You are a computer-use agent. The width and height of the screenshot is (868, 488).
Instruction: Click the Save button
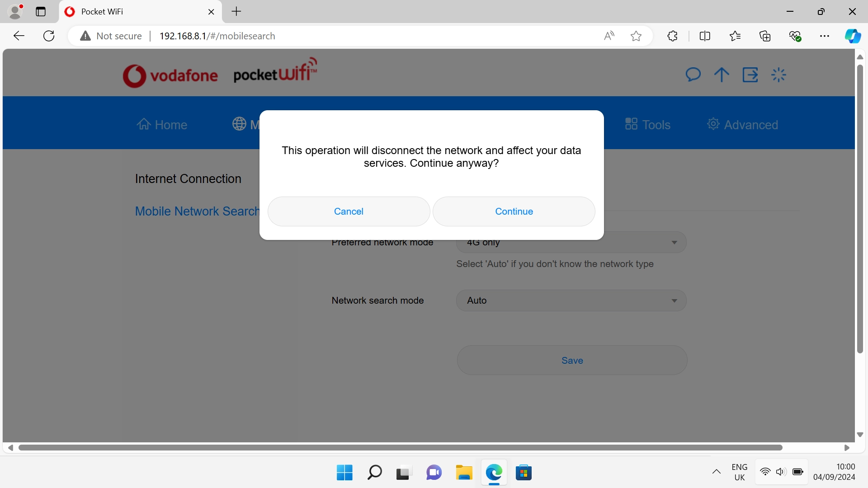[x=571, y=360]
